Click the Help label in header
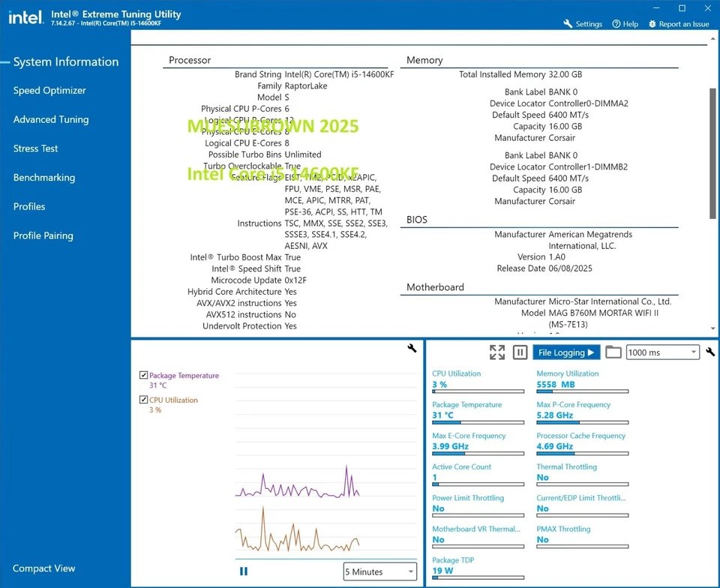Image resolution: width=720 pixels, height=588 pixels. pyautogui.click(x=631, y=24)
